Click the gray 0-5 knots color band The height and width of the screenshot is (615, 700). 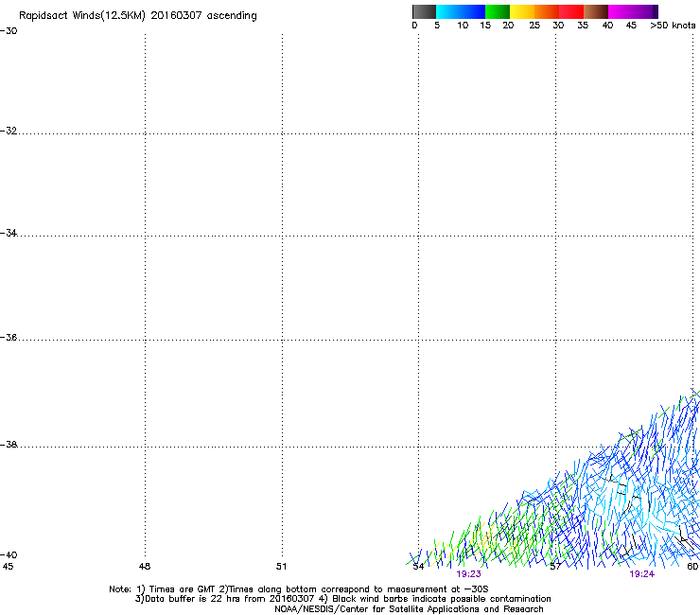pos(424,11)
